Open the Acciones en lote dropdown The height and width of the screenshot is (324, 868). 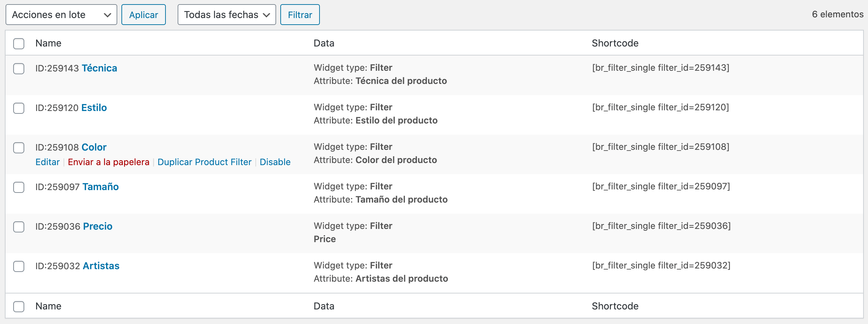coord(61,15)
